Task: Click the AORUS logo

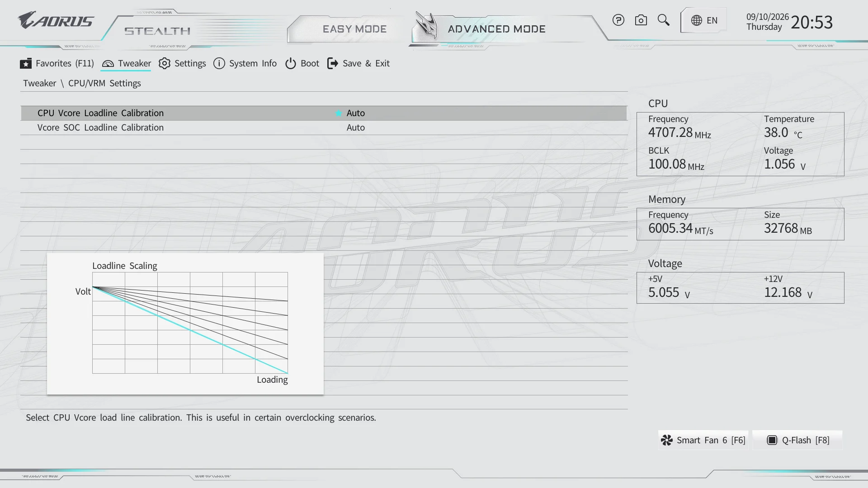Action: (x=56, y=20)
